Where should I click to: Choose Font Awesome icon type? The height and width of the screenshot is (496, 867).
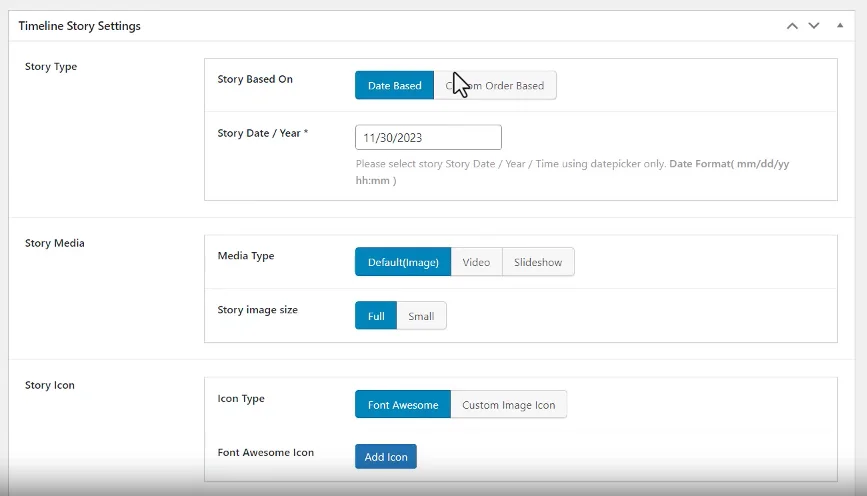[402, 405]
